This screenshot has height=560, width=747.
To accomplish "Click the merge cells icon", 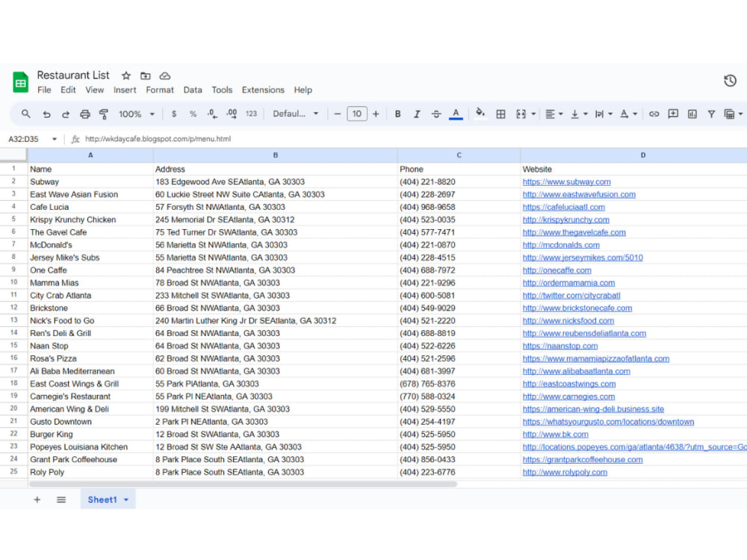I will click(521, 113).
